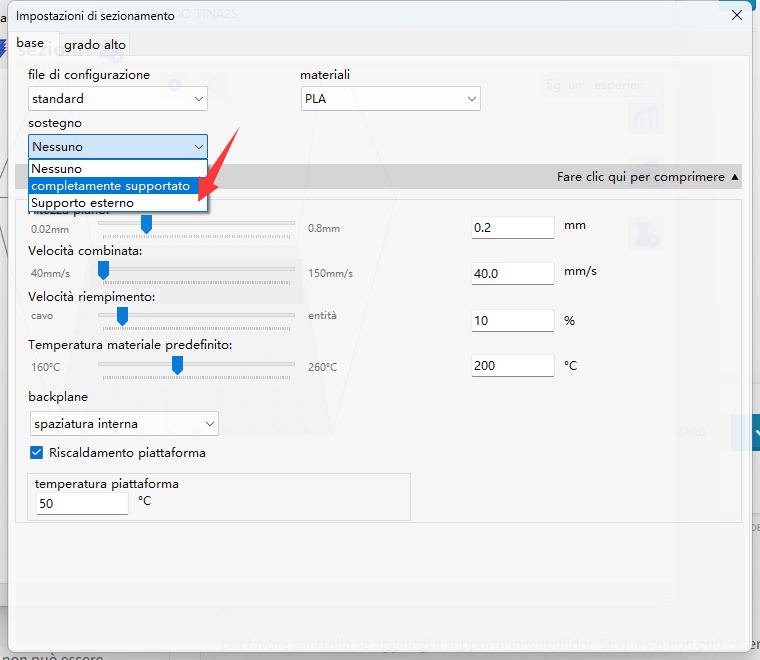Image resolution: width=760 pixels, height=660 pixels.
Task: Switch to the grado alto tab
Action: [95, 45]
